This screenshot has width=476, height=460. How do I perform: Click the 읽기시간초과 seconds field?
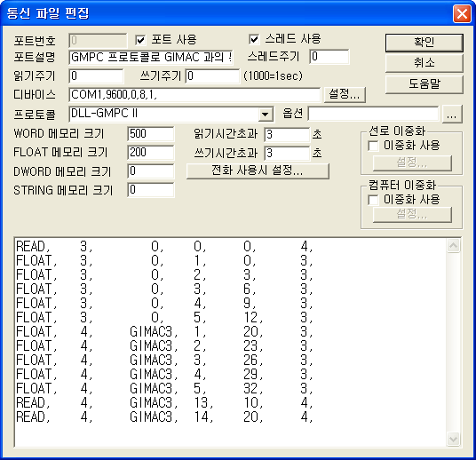pos(287,134)
